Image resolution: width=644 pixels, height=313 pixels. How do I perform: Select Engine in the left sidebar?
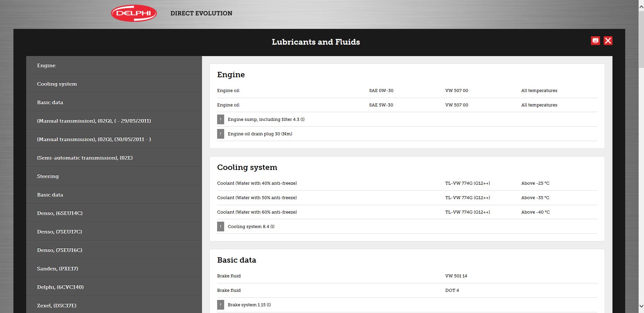point(46,65)
